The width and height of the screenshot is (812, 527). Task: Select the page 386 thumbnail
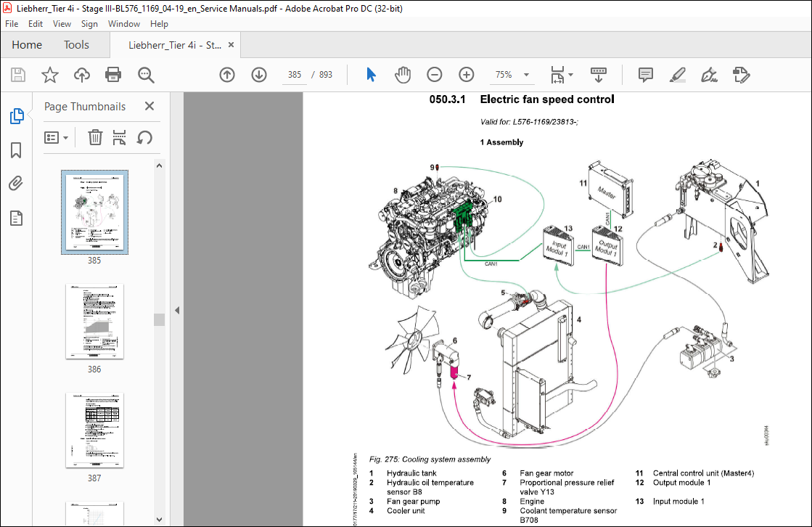[x=94, y=322]
